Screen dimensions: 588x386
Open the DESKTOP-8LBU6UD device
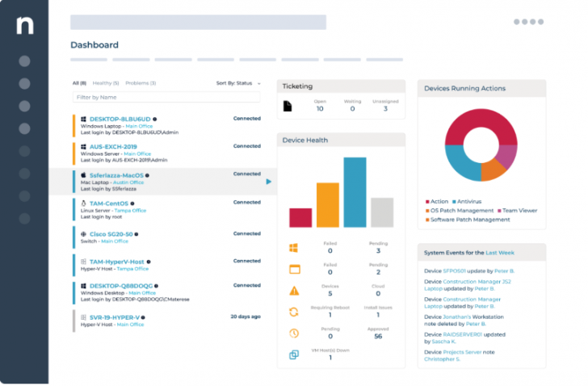(x=120, y=120)
